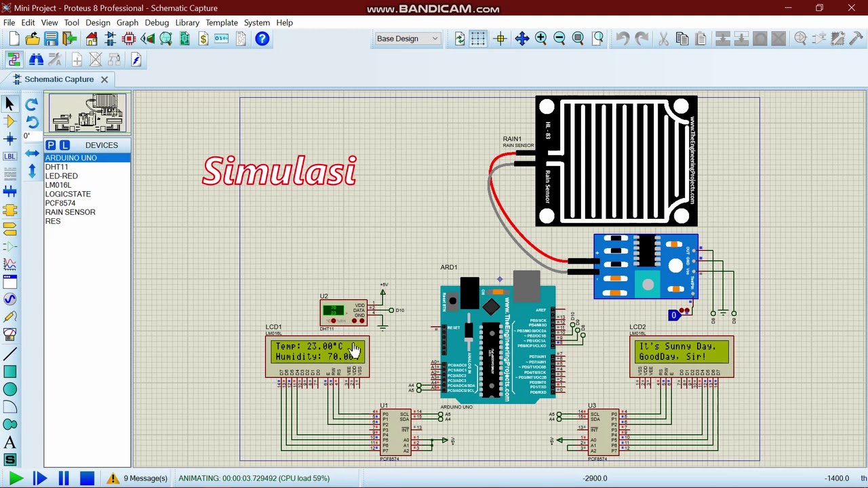868x488 pixels.
Task: Click the Zoom to Fit sheet icon
Action: click(578, 39)
